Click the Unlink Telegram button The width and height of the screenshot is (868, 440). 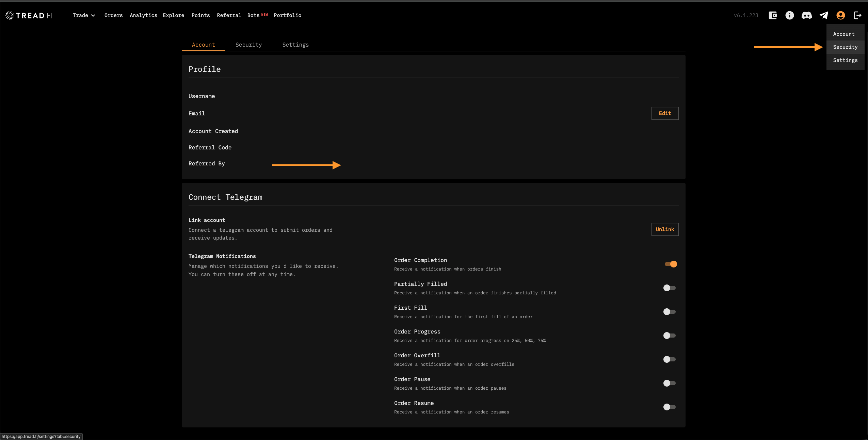pyautogui.click(x=665, y=229)
